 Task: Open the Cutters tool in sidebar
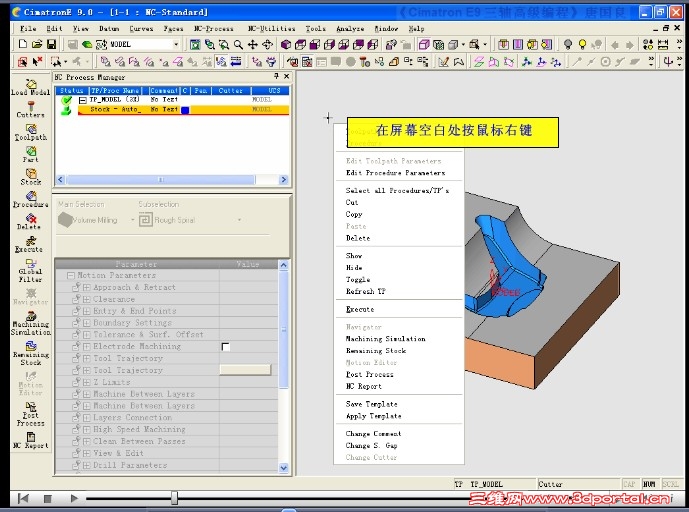click(30, 109)
